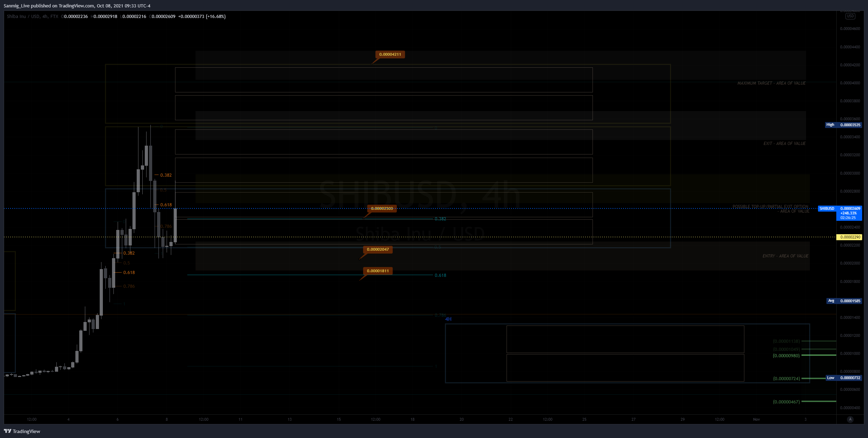Select the change value +0.00000373 (+16.68%)

point(202,16)
